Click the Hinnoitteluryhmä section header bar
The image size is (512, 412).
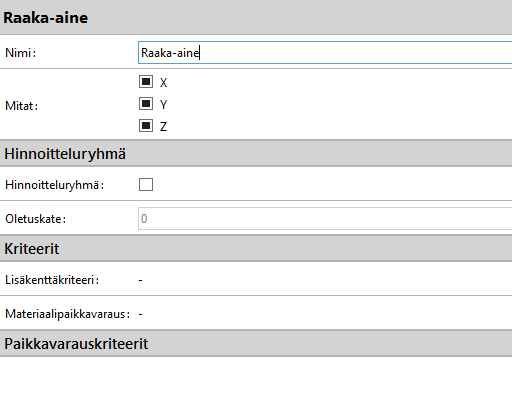click(256, 154)
